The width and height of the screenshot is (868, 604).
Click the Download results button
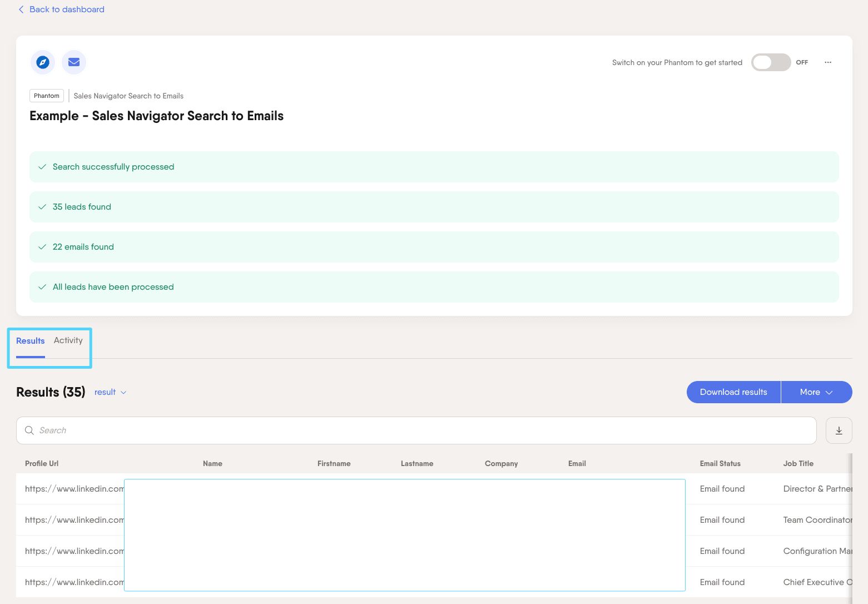(733, 392)
